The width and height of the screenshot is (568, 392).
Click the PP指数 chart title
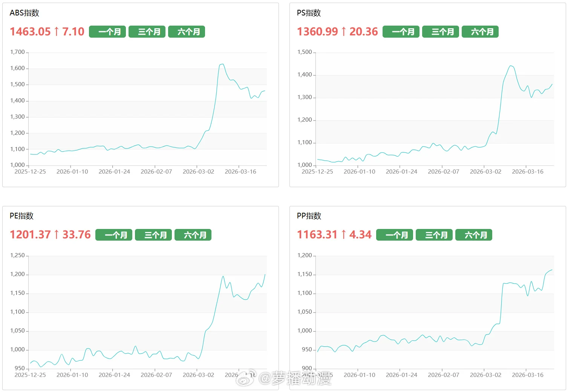309,216
